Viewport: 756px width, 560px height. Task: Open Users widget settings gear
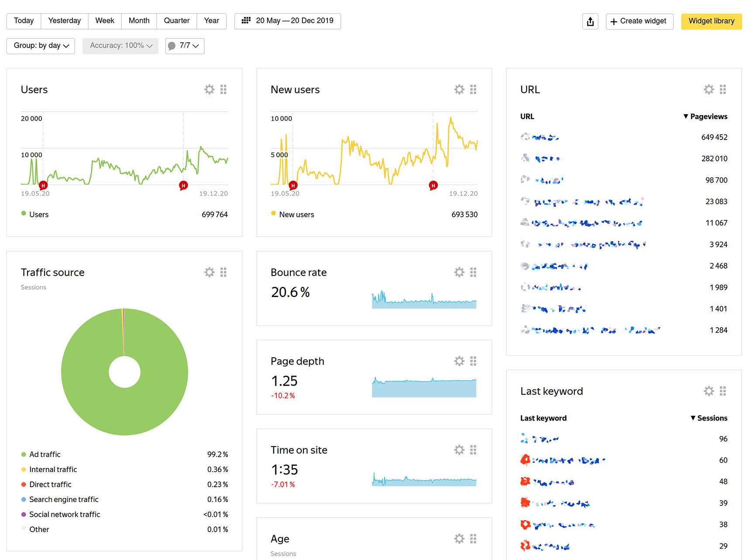tap(209, 89)
